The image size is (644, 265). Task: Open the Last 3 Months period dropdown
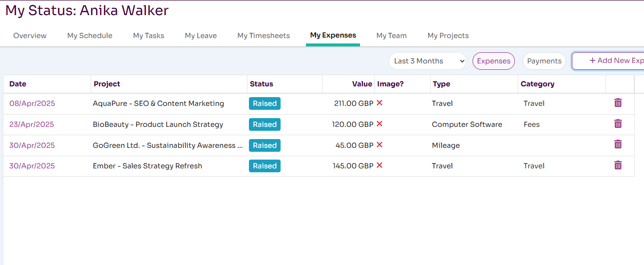coord(427,61)
